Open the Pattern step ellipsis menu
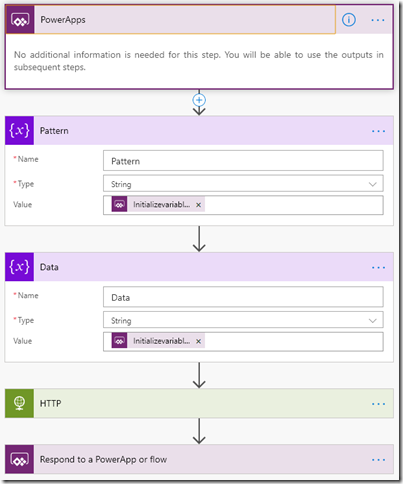 (378, 131)
